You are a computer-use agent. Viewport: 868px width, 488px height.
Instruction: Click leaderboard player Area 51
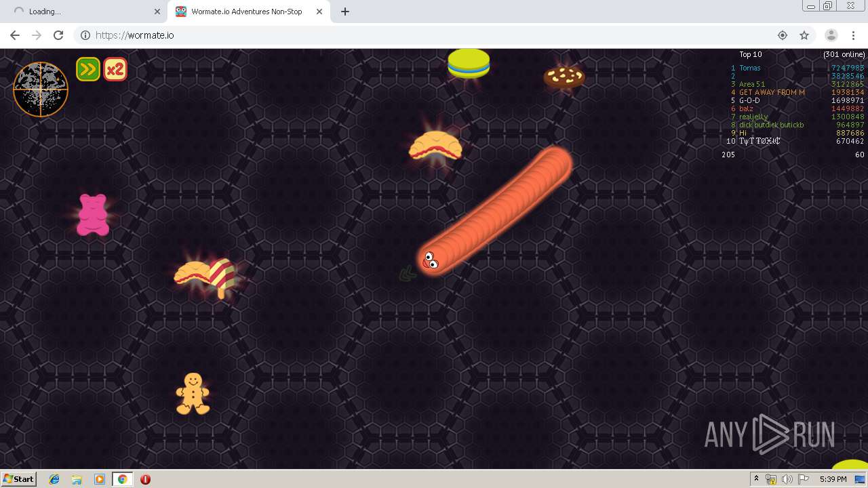point(752,84)
